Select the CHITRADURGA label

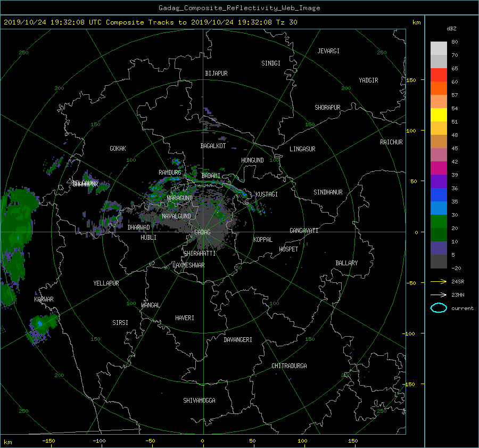(x=289, y=366)
